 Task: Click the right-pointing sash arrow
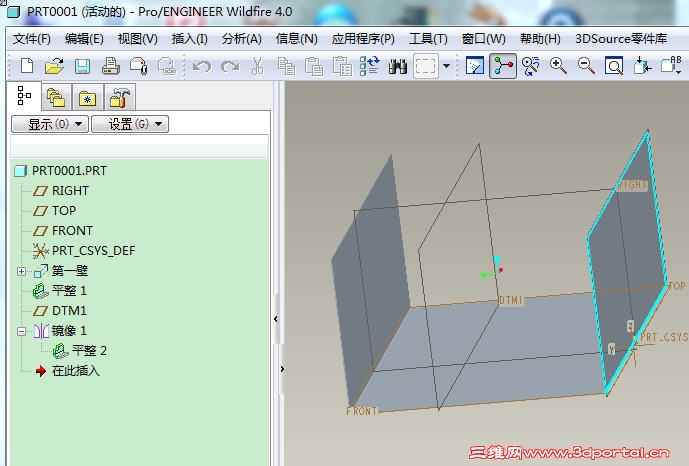[282, 369]
